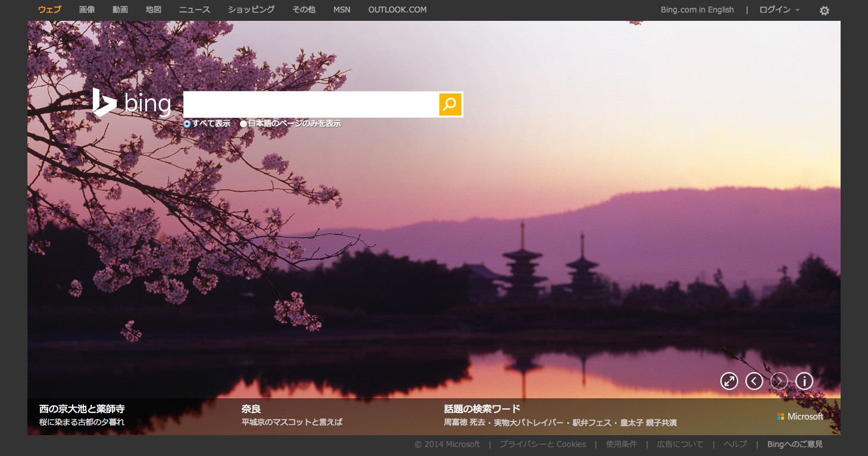Switch to the 画像 tab
The image size is (868, 456).
click(x=87, y=10)
